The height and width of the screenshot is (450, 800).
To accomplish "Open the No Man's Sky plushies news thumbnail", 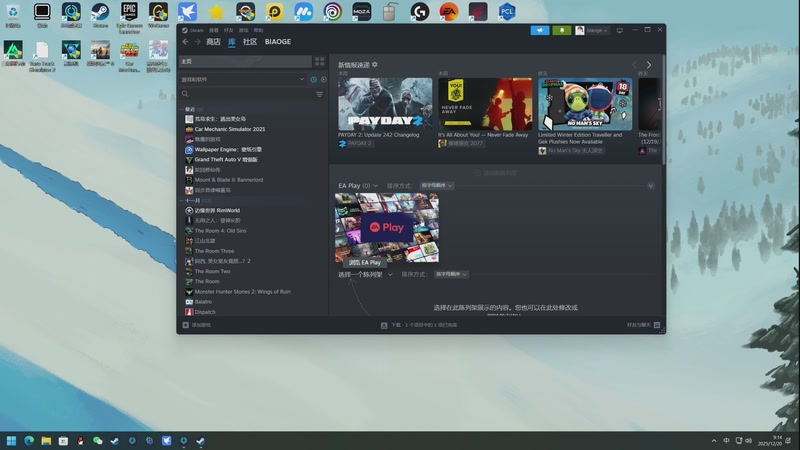I will pos(585,104).
